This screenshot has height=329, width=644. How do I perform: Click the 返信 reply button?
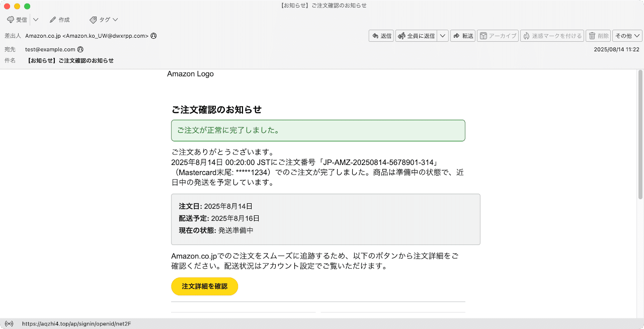(x=381, y=36)
